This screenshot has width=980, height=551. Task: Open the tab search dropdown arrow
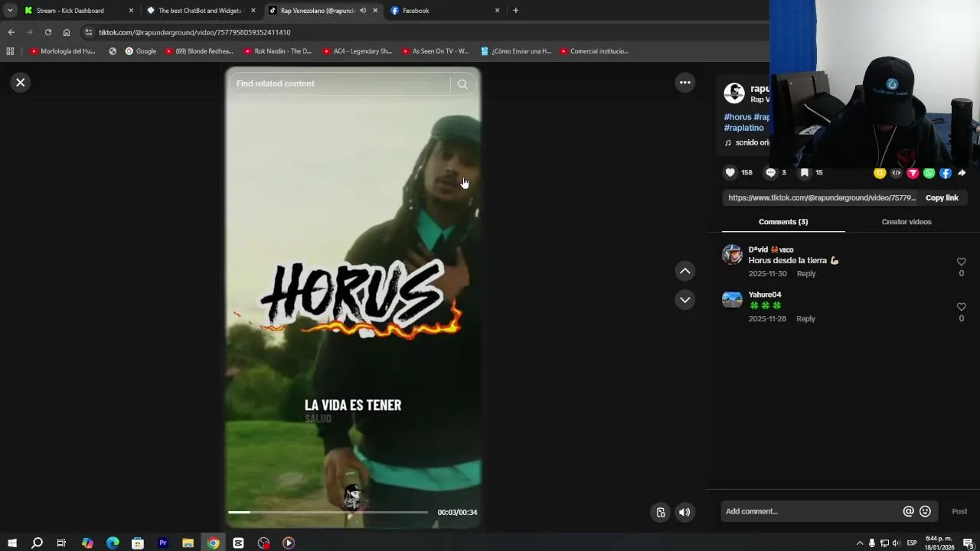click(x=10, y=11)
